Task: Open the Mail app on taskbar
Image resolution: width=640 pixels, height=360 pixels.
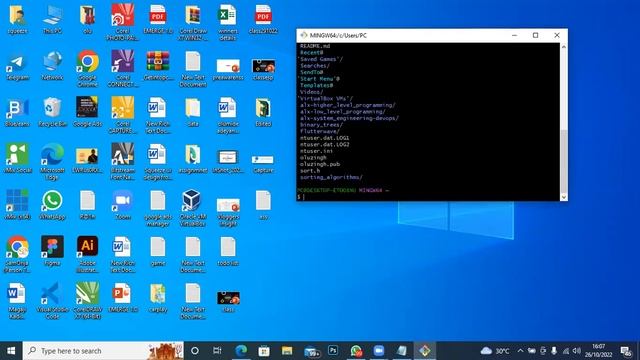Action: pyautogui.click(x=311, y=351)
